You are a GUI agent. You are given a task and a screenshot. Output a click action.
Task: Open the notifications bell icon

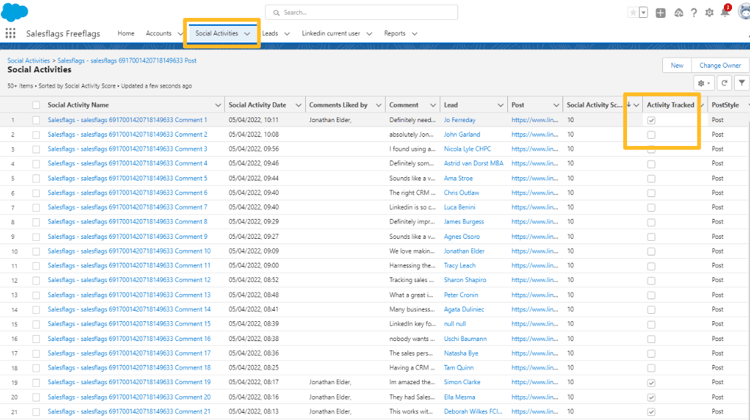click(x=725, y=12)
